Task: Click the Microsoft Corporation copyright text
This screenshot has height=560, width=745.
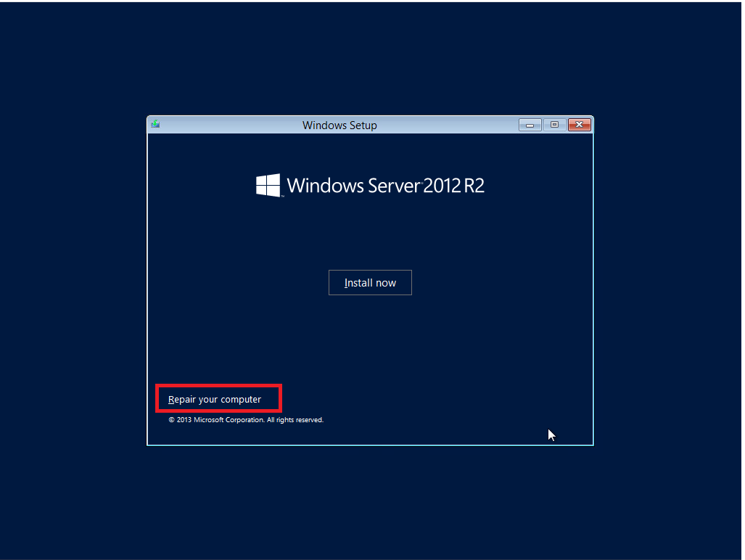Action: (x=246, y=420)
